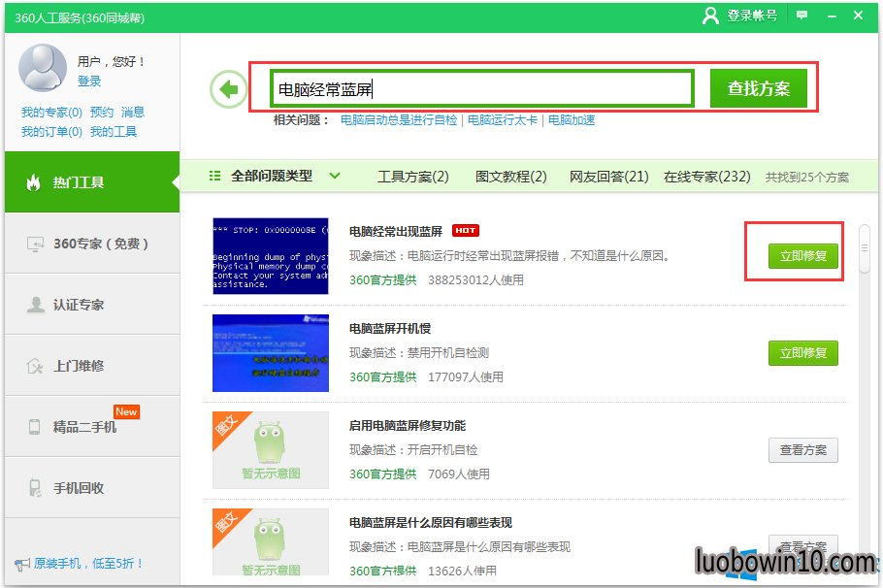Minimize the 360人工服务 window
883x588 pixels.
click(832, 16)
